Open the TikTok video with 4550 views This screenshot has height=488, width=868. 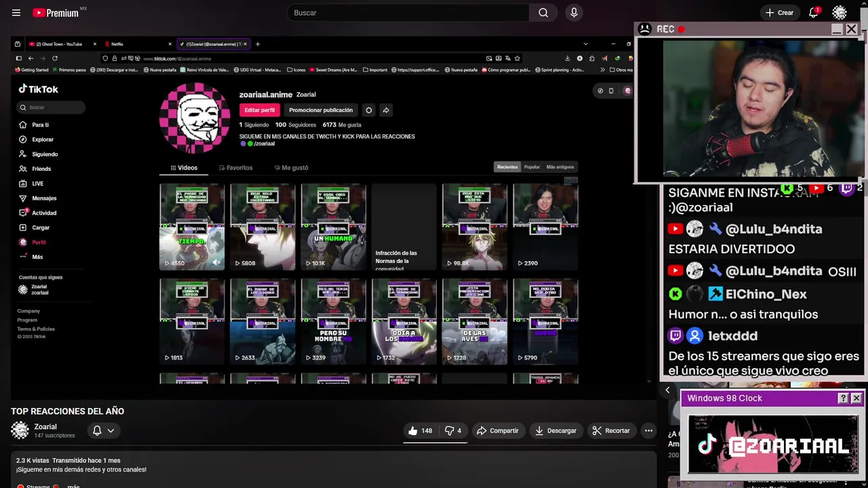click(x=192, y=226)
